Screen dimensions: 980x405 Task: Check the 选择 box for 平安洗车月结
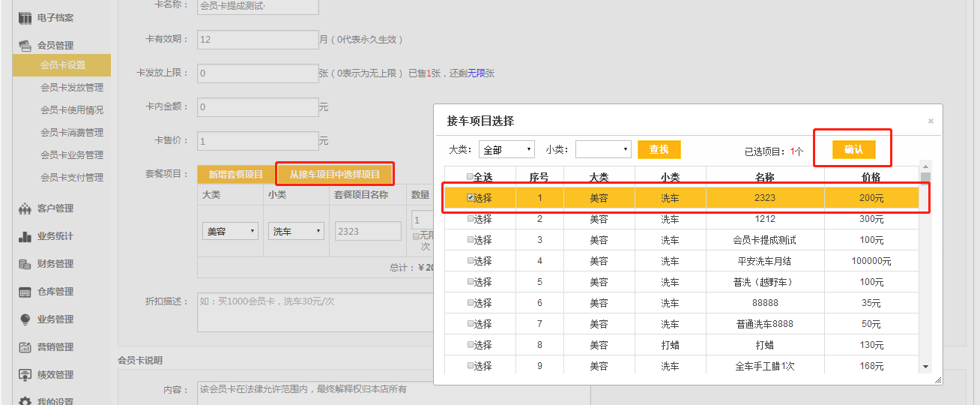(x=470, y=261)
